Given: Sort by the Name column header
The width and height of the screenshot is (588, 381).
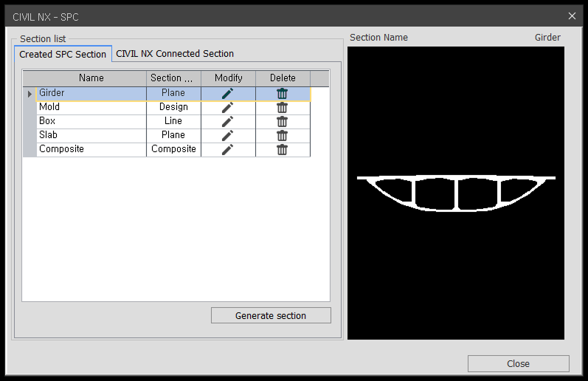Looking at the screenshot, I should pyautogui.click(x=91, y=78).
